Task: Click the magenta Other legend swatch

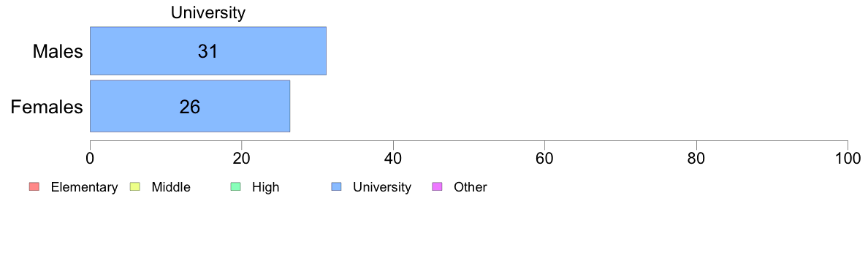Action: click(436, 187)
